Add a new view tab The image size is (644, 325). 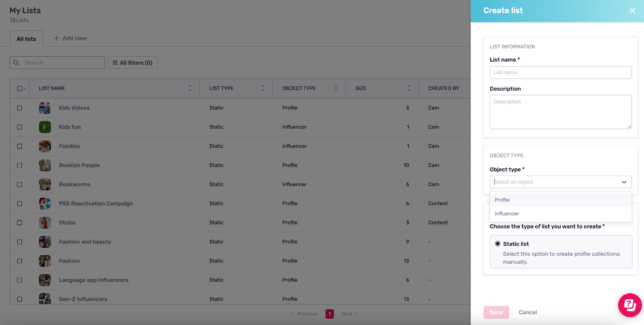[x=70, y=38]
